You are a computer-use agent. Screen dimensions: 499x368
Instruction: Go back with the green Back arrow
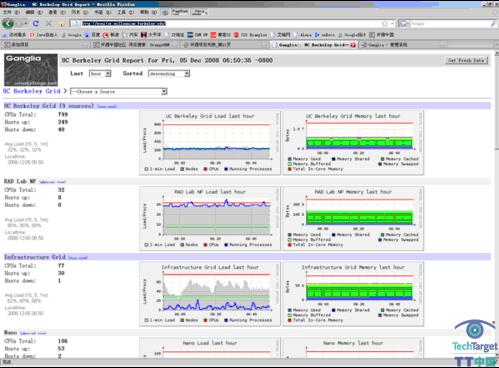(8, 23)
